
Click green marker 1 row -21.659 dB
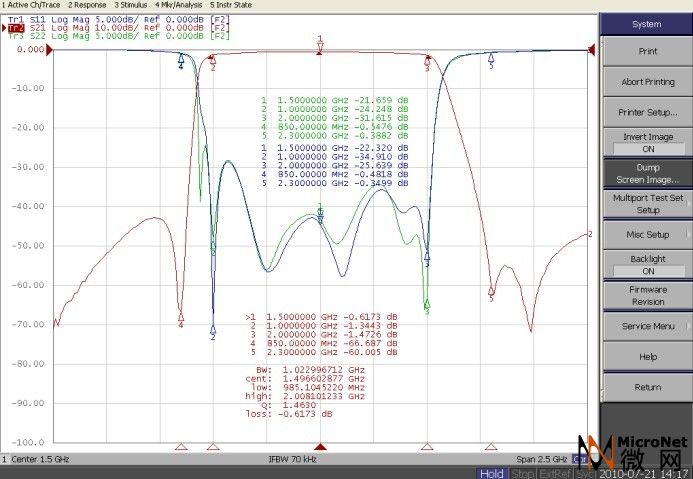tap(335, 100)
